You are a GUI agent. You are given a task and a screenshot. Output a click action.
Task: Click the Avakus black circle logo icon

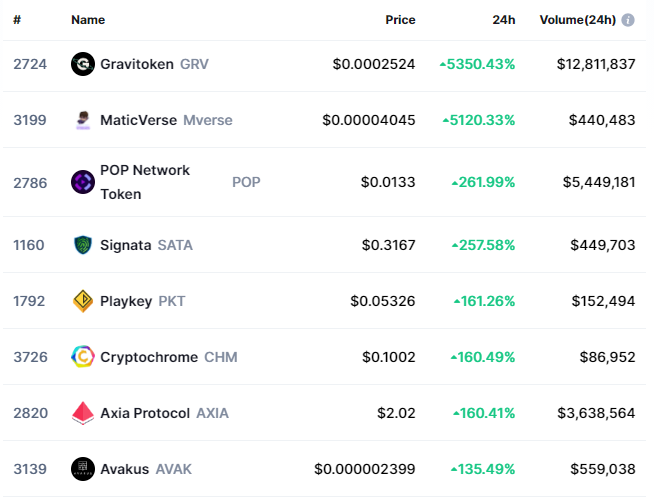coord(83,469)
